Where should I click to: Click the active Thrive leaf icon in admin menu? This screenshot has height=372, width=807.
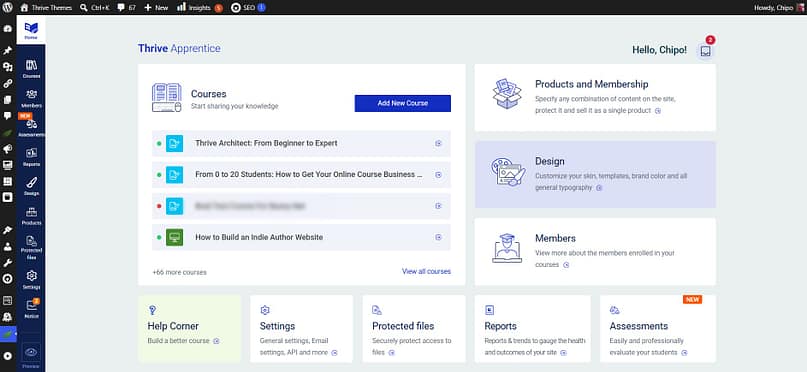coord(8,333)
